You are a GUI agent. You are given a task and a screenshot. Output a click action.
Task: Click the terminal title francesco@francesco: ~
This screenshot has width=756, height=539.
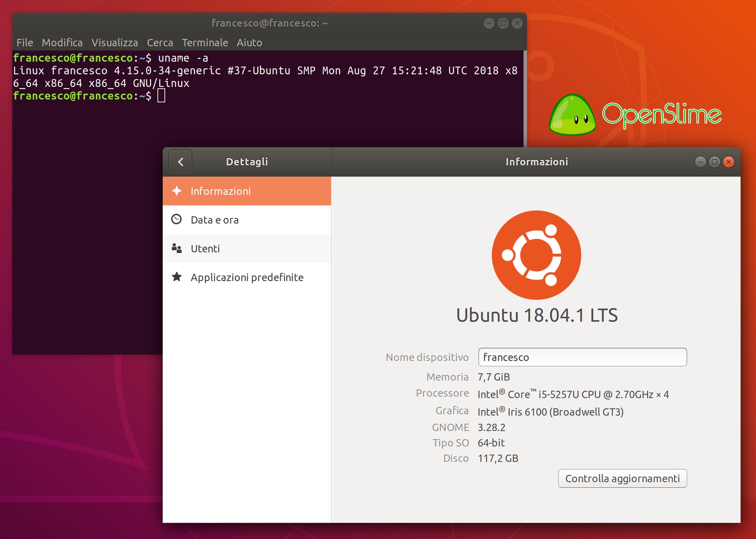point(269,23)
